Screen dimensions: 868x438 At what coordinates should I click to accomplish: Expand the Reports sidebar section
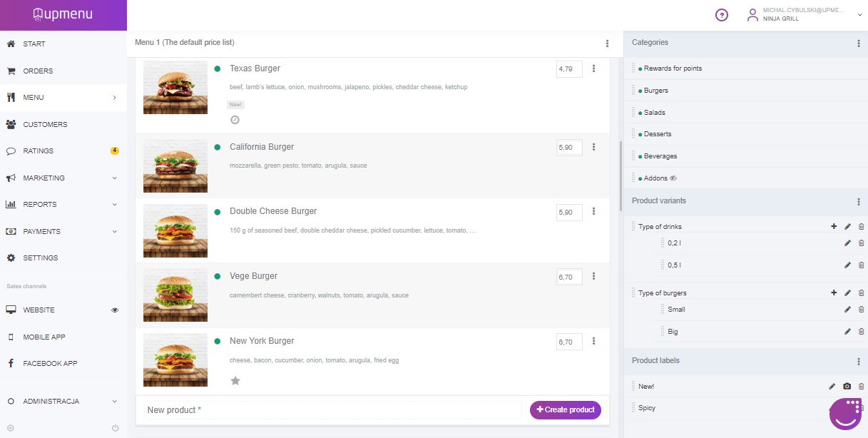click(x=114, y=205)
